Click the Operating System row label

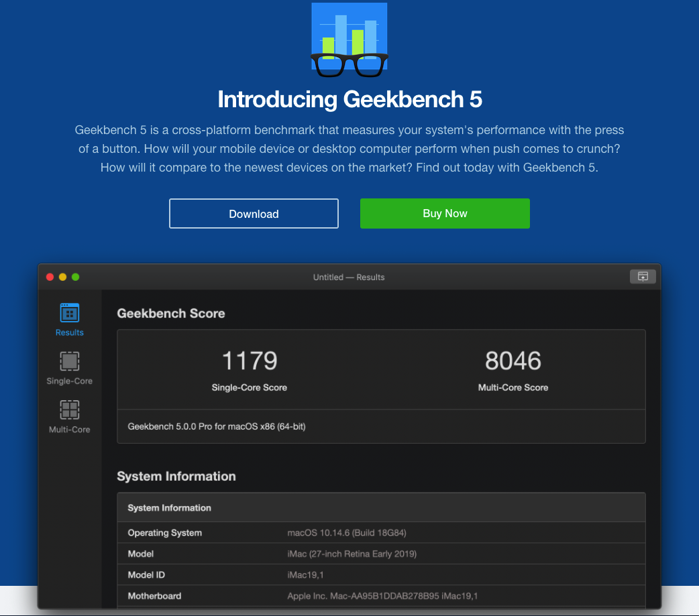[164, 533]
